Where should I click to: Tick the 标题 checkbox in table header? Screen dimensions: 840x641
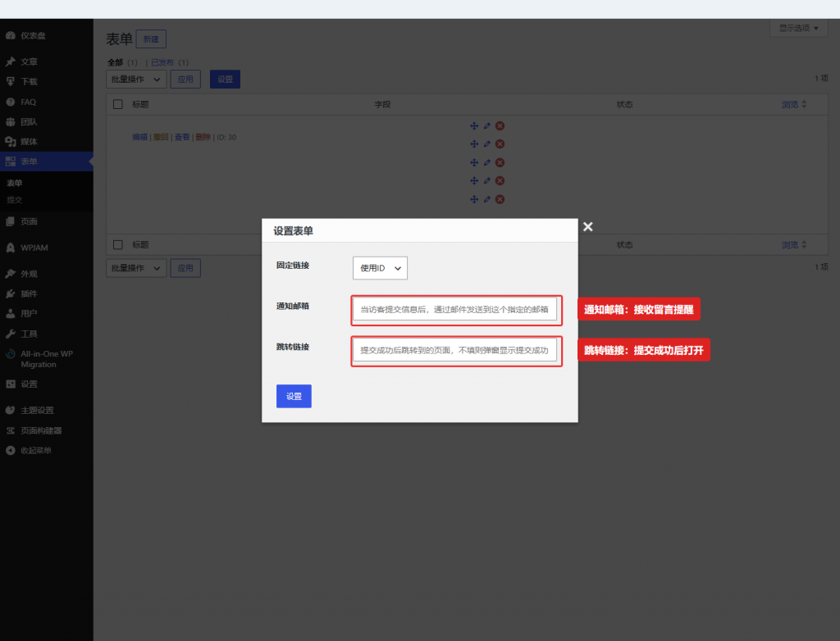click(118, 104)
